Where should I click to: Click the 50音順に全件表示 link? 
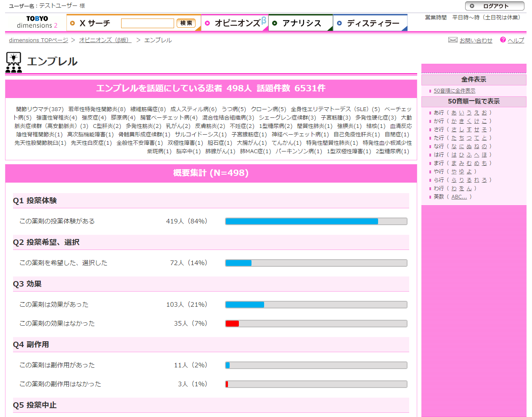point(455,91)
